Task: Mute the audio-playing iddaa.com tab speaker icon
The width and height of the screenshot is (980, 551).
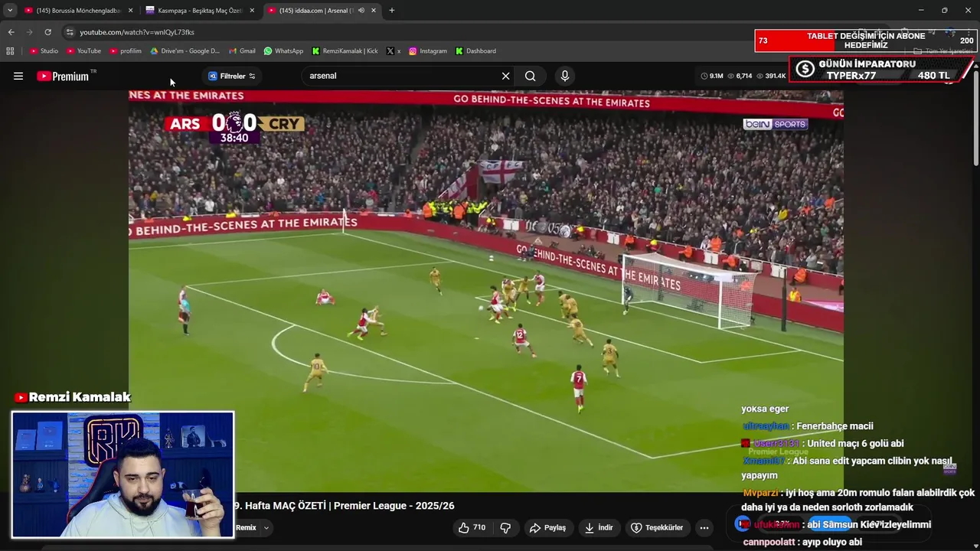Action: point(361,10)
